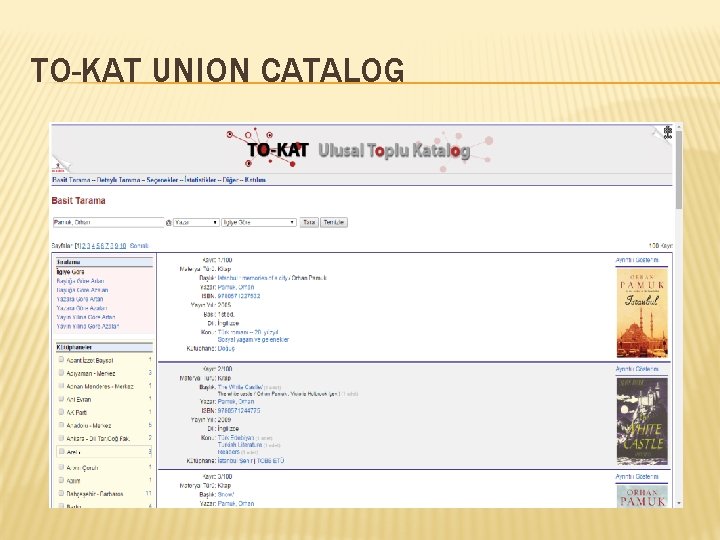
Task: Check the Ahi Evran library checkbox
Action: coord(61,399)
